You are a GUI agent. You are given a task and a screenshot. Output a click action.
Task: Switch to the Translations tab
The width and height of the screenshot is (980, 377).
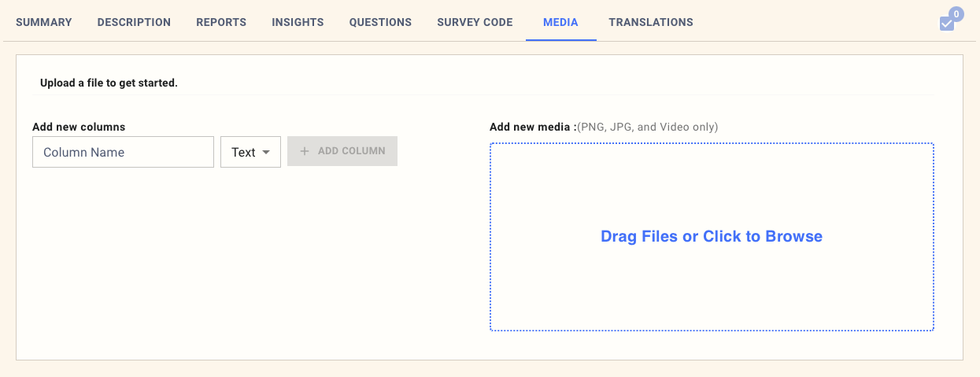(x=650, y=22)
